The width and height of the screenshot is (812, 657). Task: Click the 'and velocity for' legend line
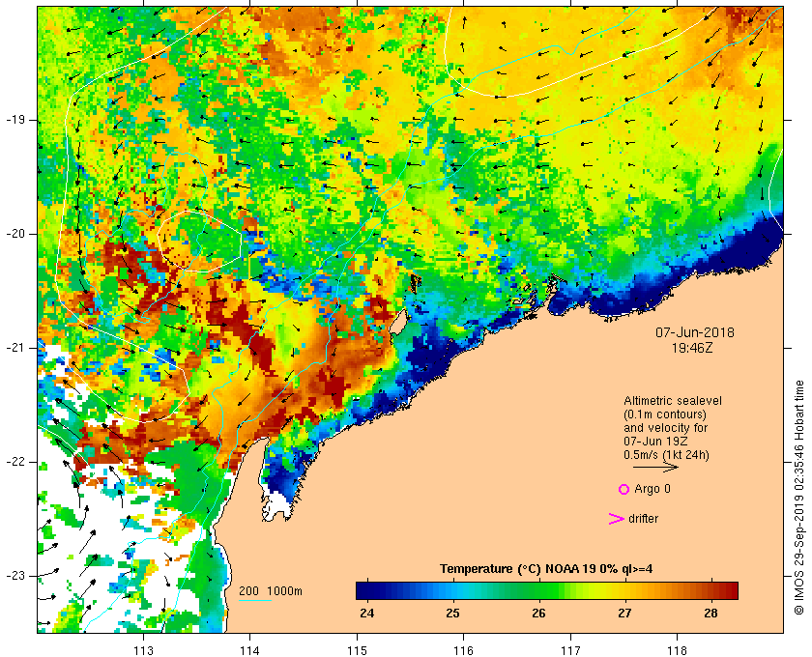(665, 428)
